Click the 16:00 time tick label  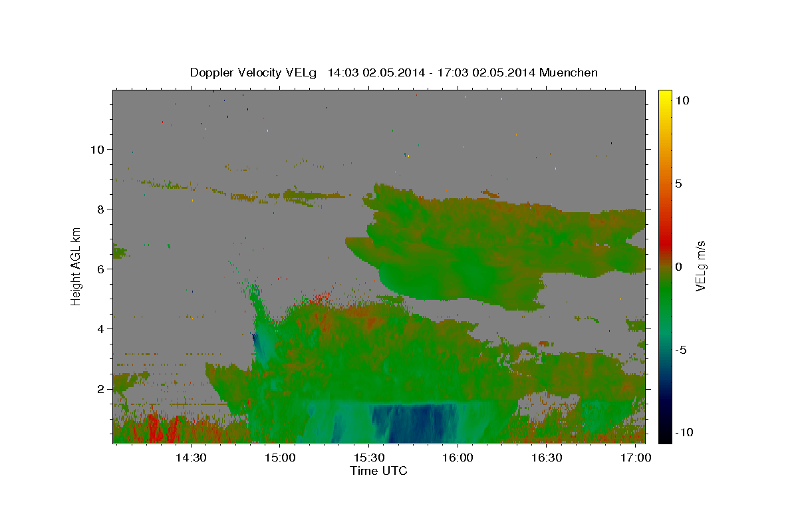click(458, 458)
